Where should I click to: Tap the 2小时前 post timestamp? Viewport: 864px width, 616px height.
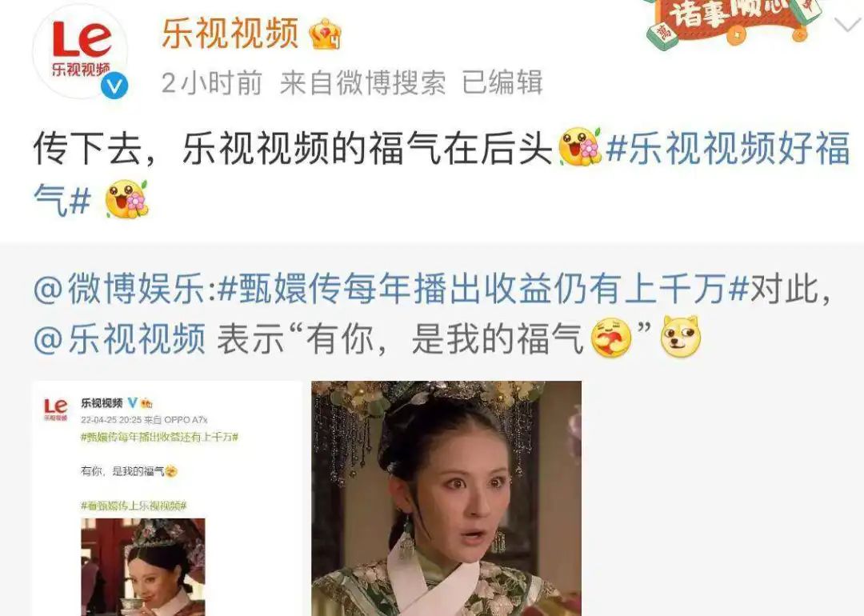click(211, 82)
